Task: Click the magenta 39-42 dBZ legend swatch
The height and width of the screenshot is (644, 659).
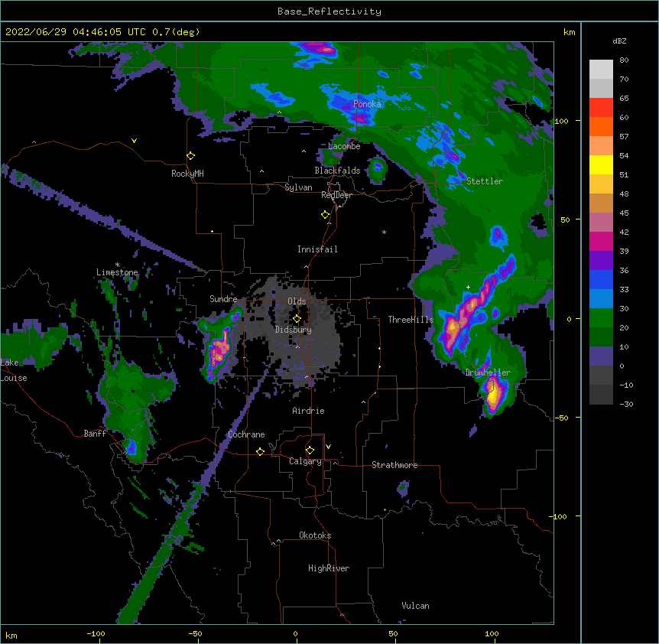Action: 601,241
